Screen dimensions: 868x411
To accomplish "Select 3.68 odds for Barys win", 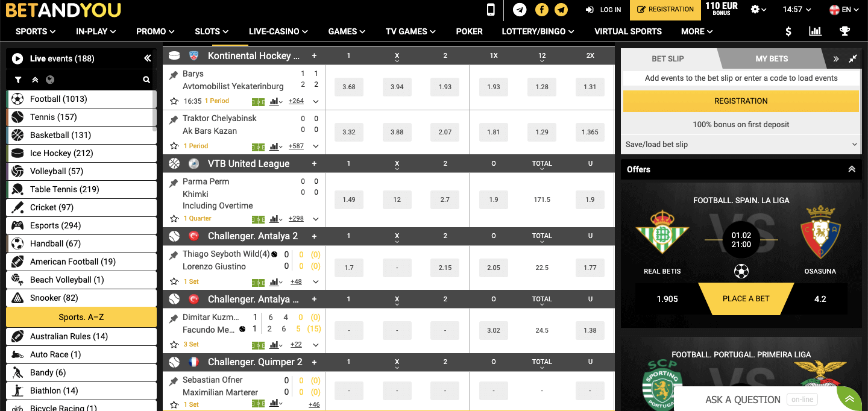I will coord(348,87).
